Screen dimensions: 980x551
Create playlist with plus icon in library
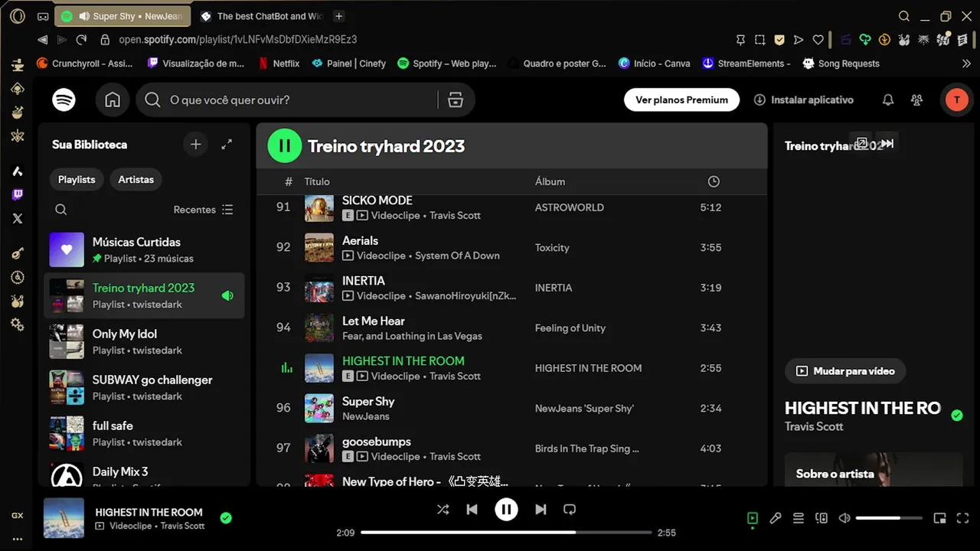[196, 144]
